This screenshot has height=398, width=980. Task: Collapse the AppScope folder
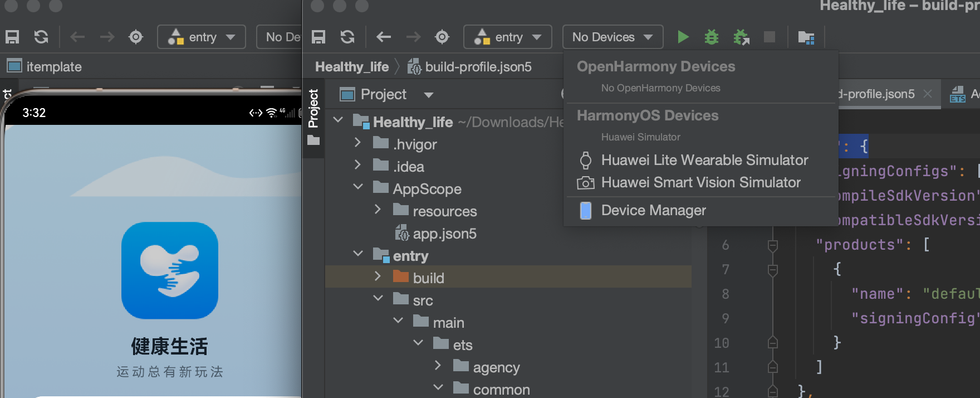358,187
